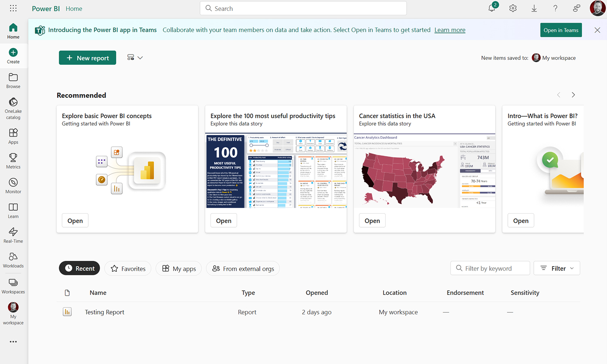Click the New report button
Viewport: 607px width, 364px height.
[87, 57]
